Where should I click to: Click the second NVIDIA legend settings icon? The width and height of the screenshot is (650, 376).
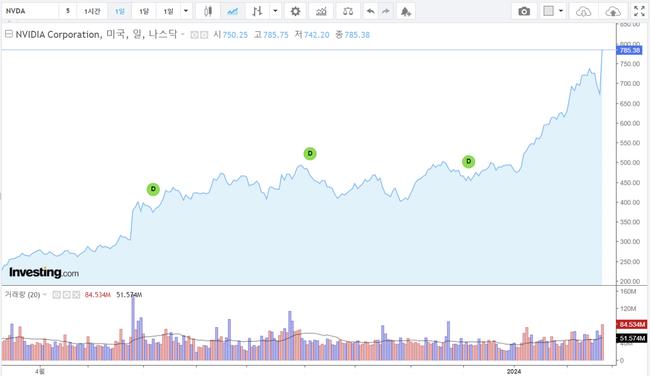click(204, 35)
